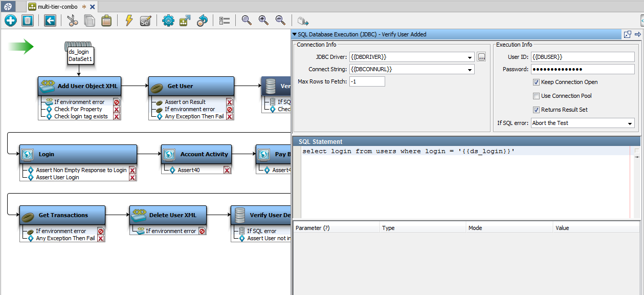Image resolution: width=644 pixels, height=295 pixels.
Task: Click the delete trash can toolbar icon
Action: [x=27, y=20]
